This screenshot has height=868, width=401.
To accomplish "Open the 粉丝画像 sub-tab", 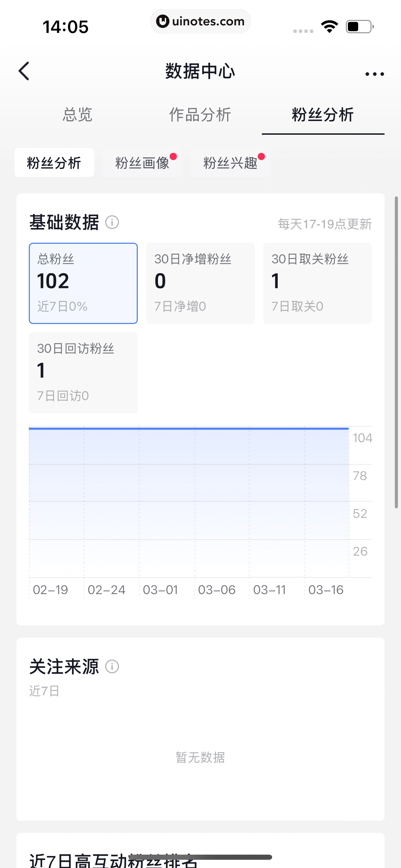I will pos(142,162).
